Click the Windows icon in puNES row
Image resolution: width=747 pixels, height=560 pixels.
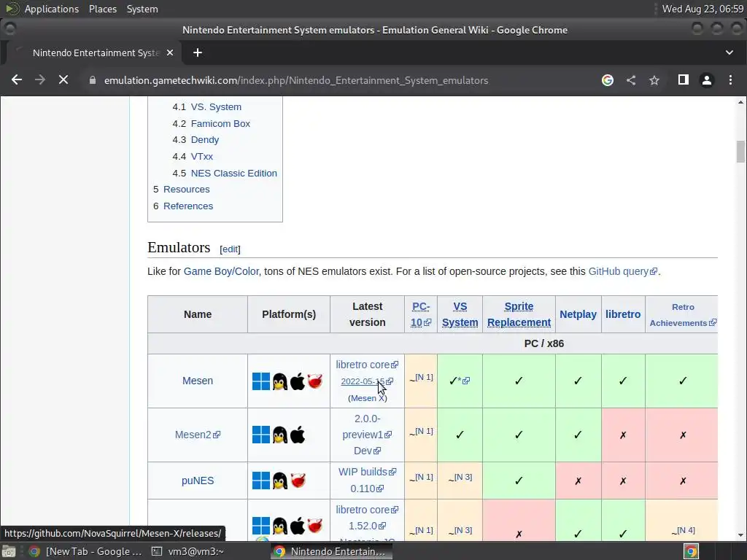261,481
